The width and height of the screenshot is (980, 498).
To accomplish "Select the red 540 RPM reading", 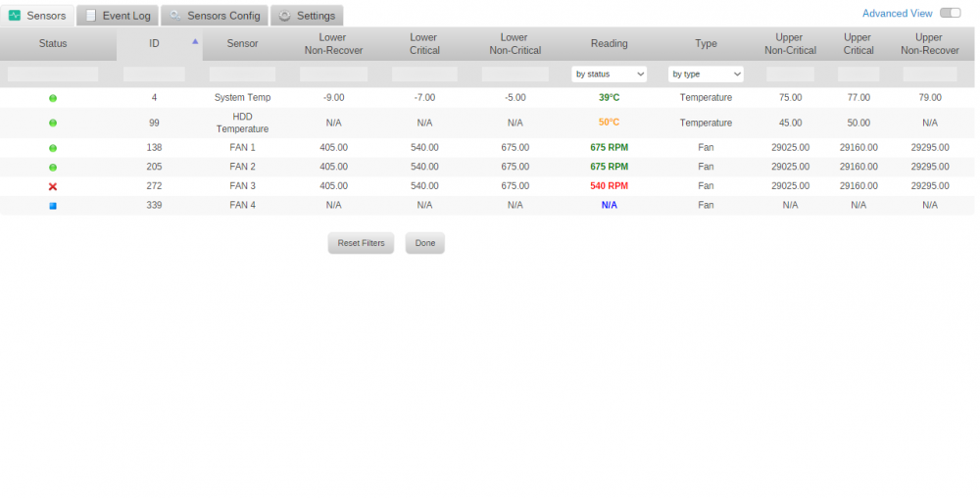I will (x=610, y=186).
